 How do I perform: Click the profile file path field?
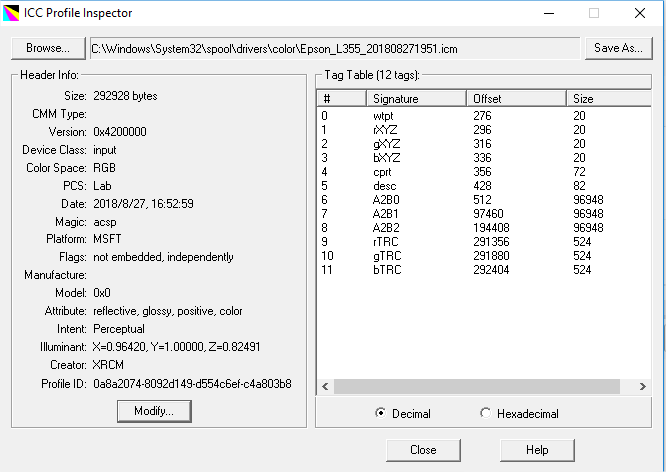point(334,48)
